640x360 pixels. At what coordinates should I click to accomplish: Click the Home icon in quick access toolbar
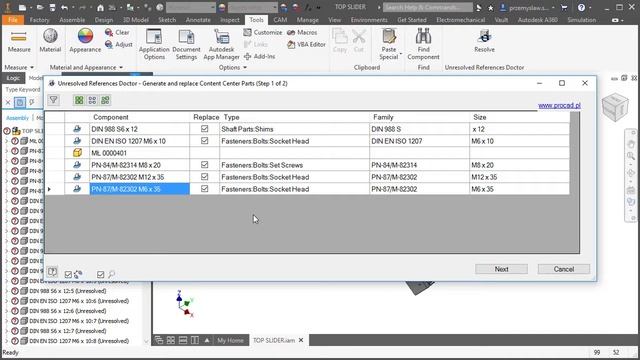[100, 7]
